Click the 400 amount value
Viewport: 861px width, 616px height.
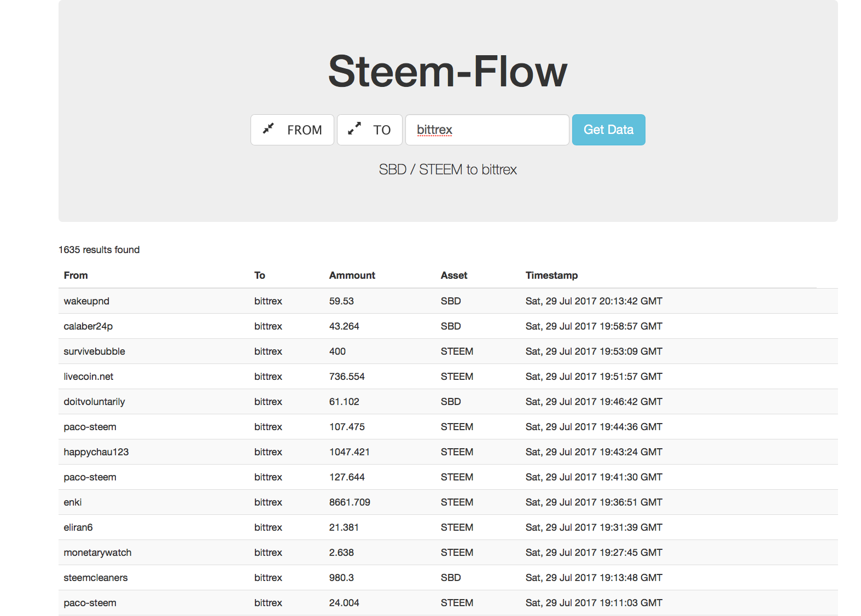338,351
